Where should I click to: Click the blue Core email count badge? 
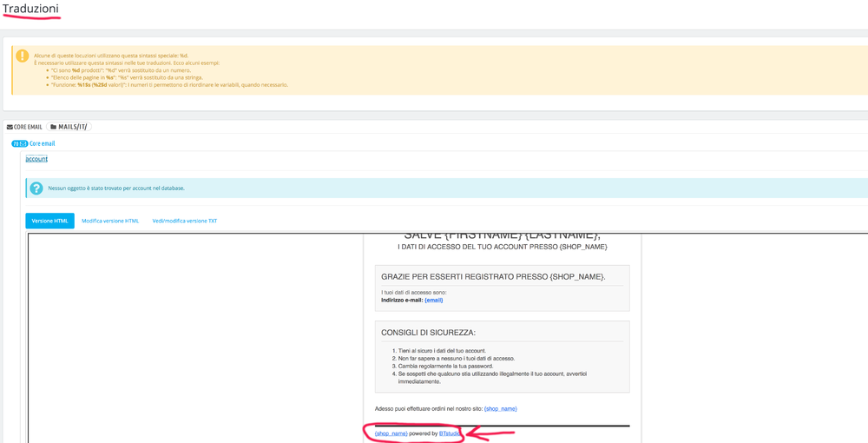[x=19, y=143]
